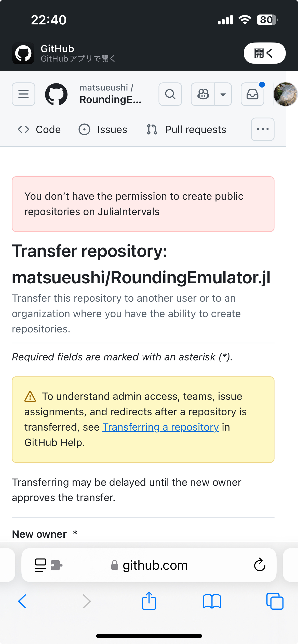Open the user profile avatar

(x=285, y=94)
